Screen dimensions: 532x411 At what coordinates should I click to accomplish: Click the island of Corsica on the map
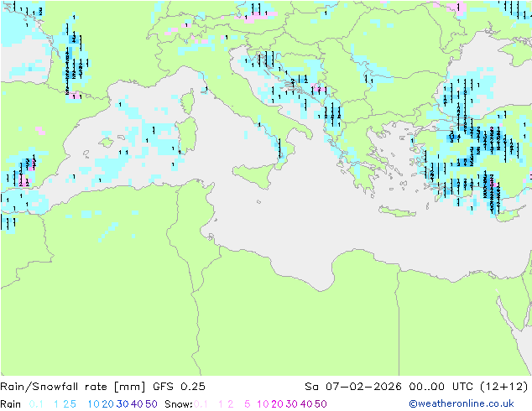[188, 101]
